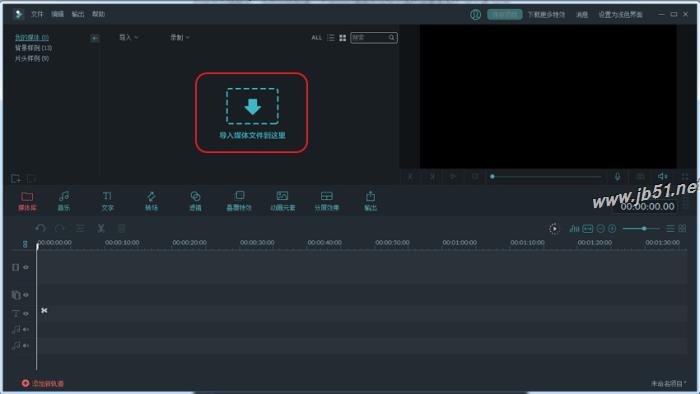Open the audio mixer bars icon
700x394 pixels.
[574, 228]
